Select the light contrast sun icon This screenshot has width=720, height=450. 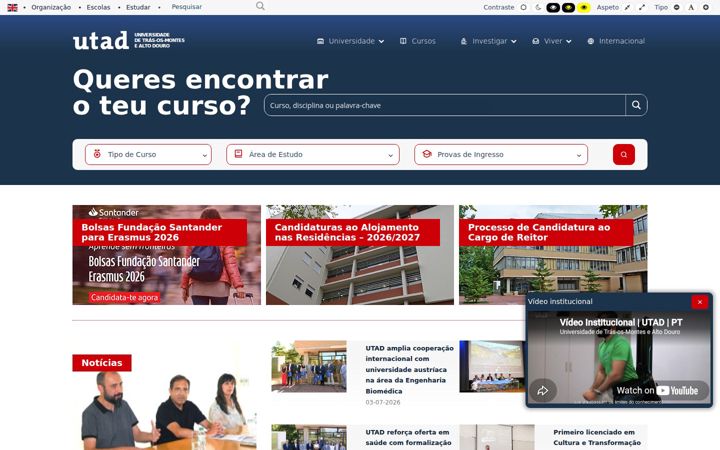tap(523, 7)
